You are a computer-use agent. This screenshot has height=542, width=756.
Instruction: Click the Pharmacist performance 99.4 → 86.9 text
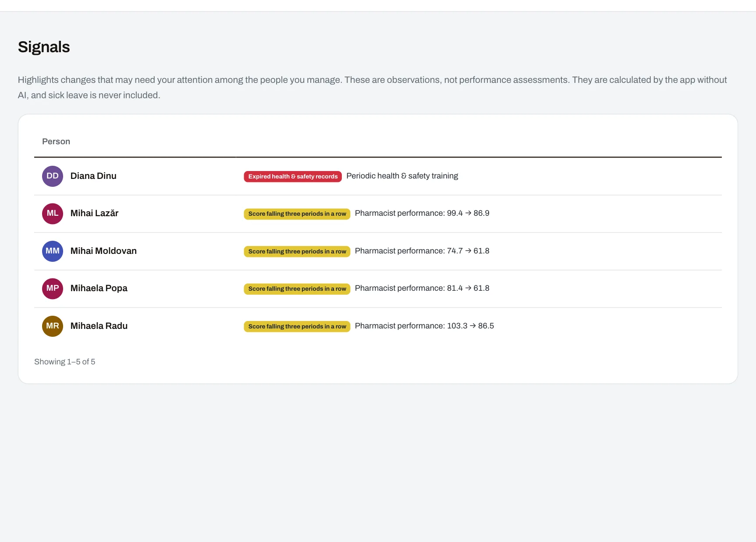(422, 213)
